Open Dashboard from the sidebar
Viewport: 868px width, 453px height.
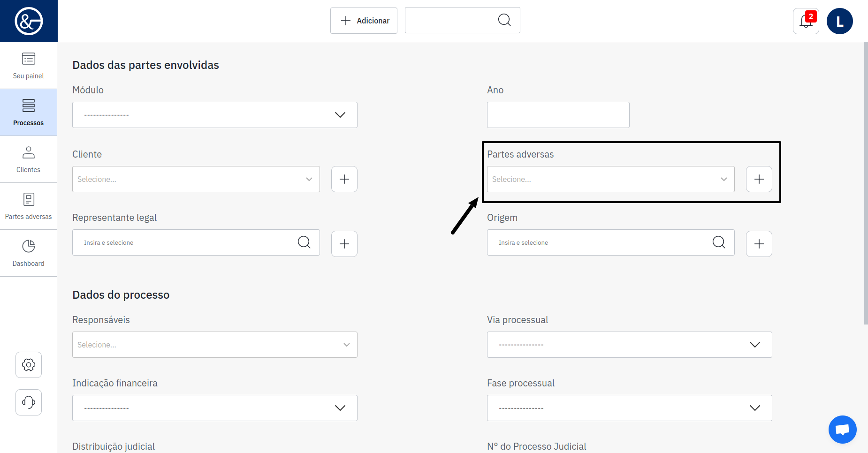[x=29, y=253]
